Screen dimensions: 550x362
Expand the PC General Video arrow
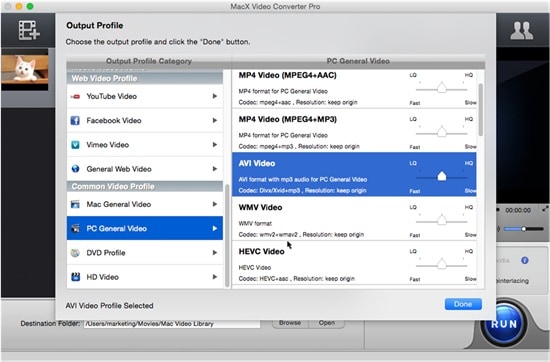click(215, 228)
